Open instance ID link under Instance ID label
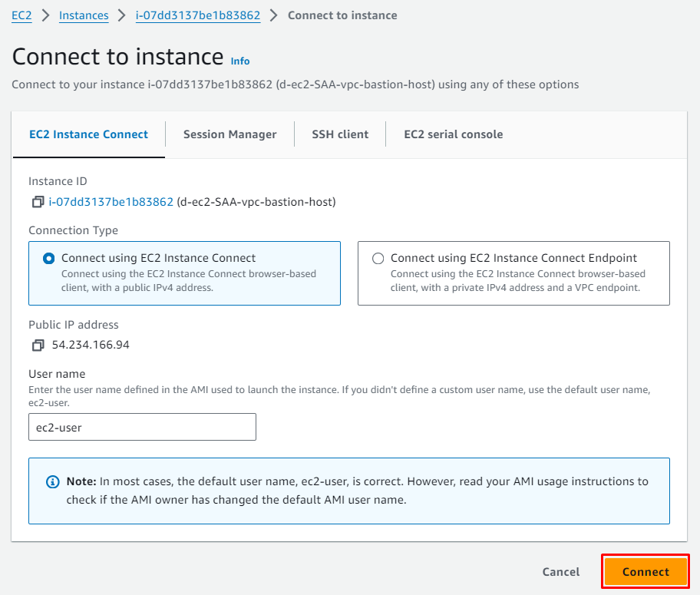 (x=111, y=202)
